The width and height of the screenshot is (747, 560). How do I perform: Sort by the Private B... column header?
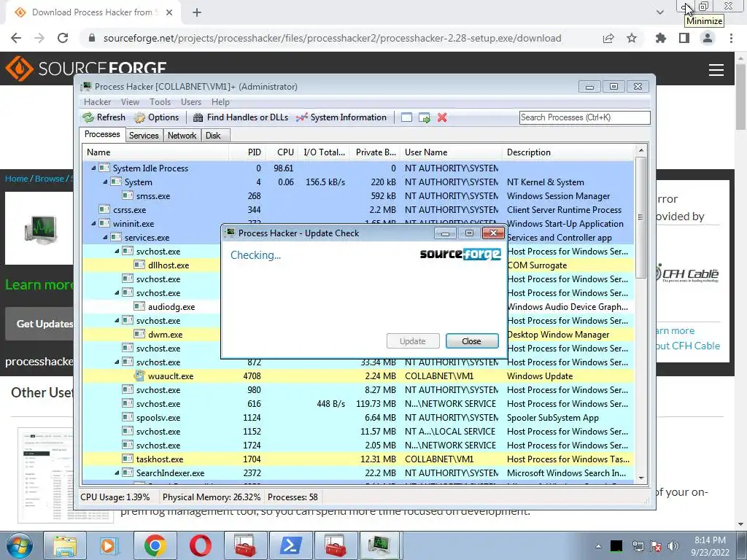point(376,152)
